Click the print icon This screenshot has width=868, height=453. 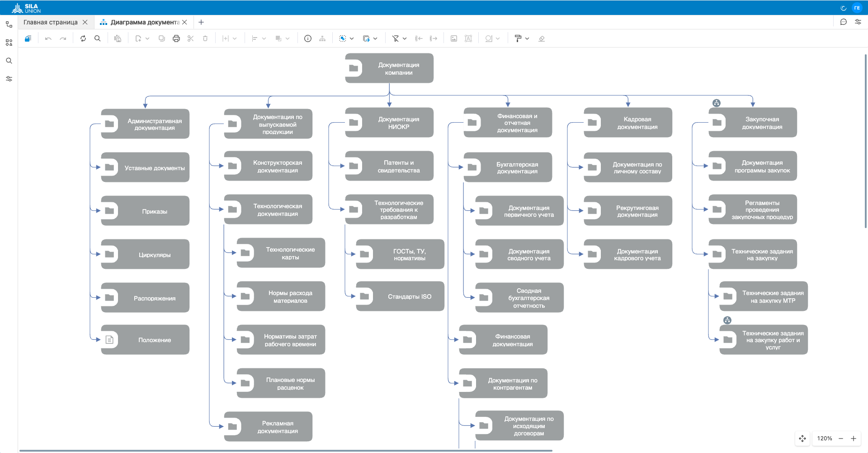pyautogui.click(x=176, y=38)
